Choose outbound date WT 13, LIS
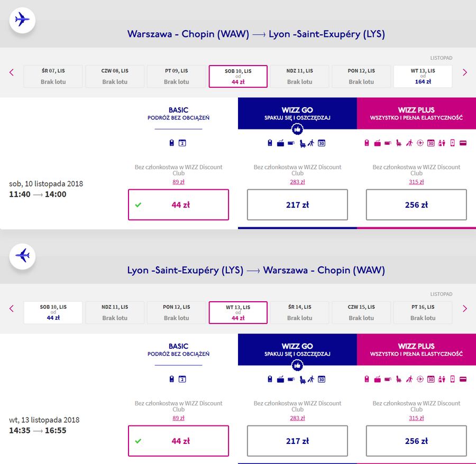The width and height of the screenshot is (476, 464). pos(423,76)
